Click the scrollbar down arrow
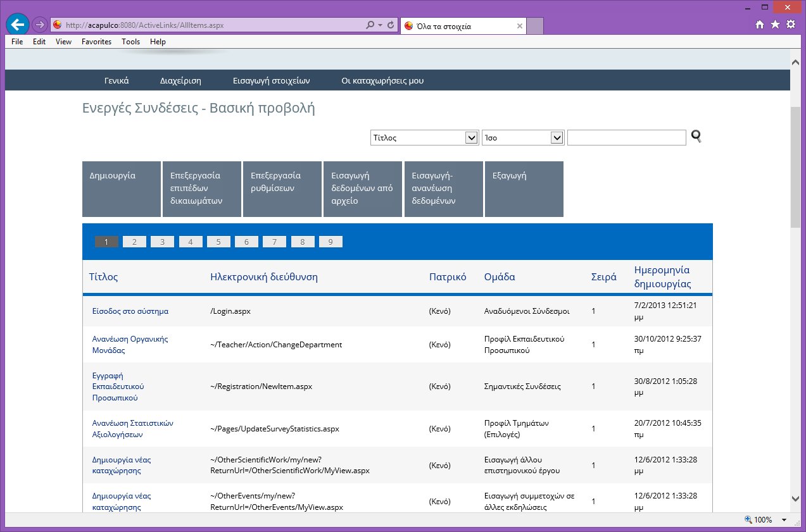The image size is (806, 532). [x=795, y=498]
